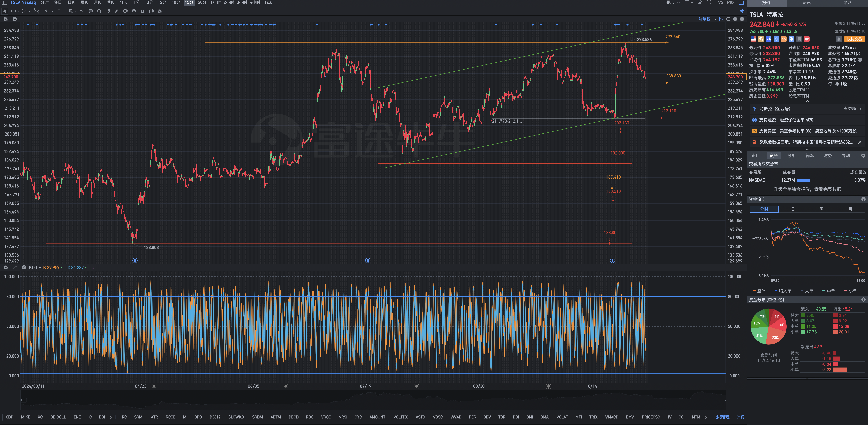The width and height of the screenshot is (868, 425).
Task: Open the chart layout square dropdown
Action: tap(689, 3)
